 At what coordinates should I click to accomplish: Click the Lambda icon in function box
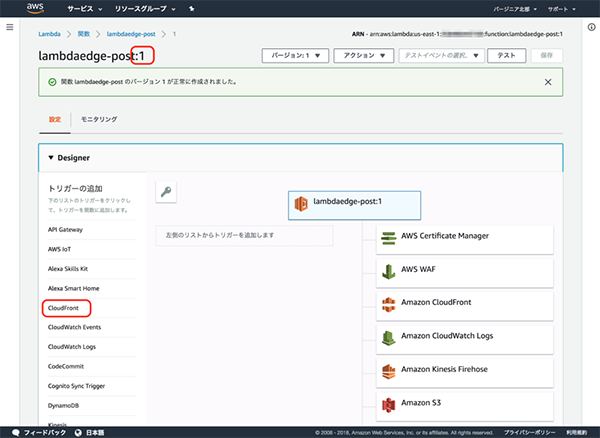pos(301,204)
